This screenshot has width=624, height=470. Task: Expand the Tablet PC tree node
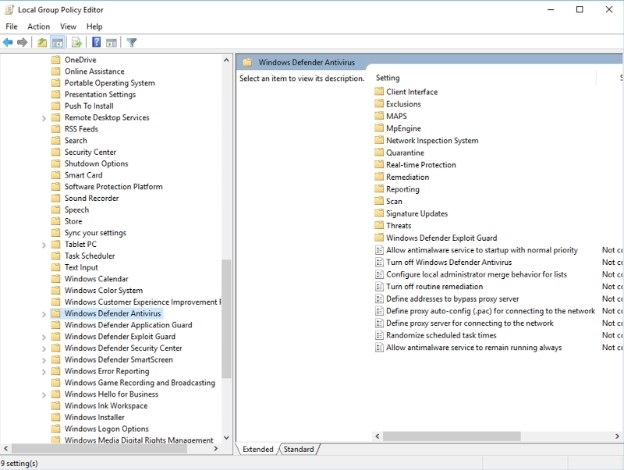point(43,244)
